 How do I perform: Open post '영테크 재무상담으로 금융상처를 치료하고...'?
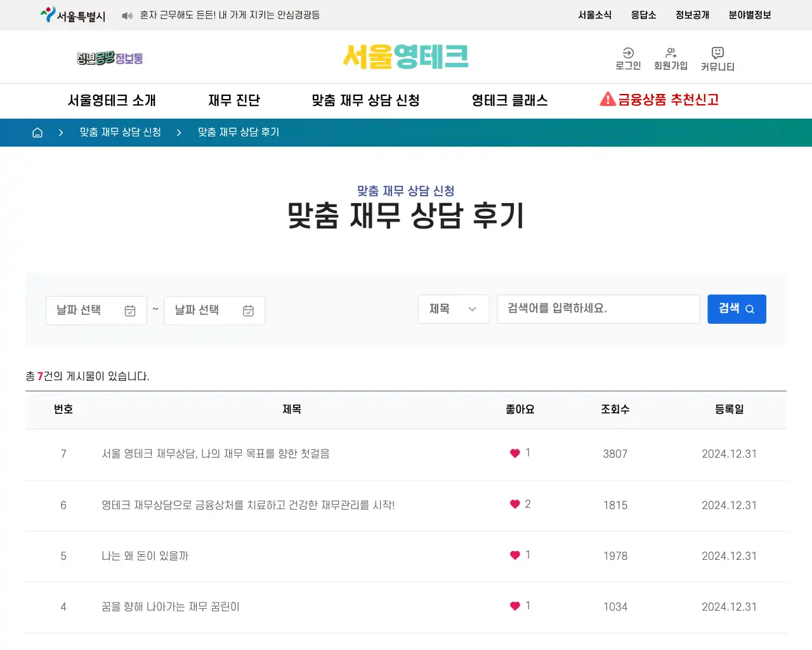click(248, 505)
